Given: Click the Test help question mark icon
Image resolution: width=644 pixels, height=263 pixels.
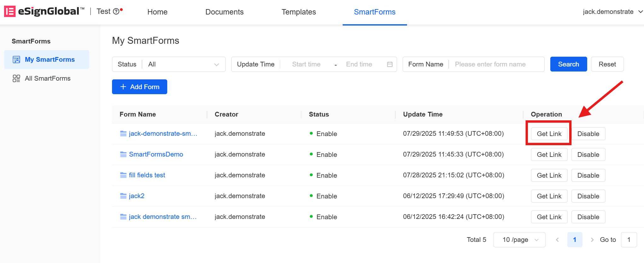Looking at the screenshot, I should click(x=116, y=12).
